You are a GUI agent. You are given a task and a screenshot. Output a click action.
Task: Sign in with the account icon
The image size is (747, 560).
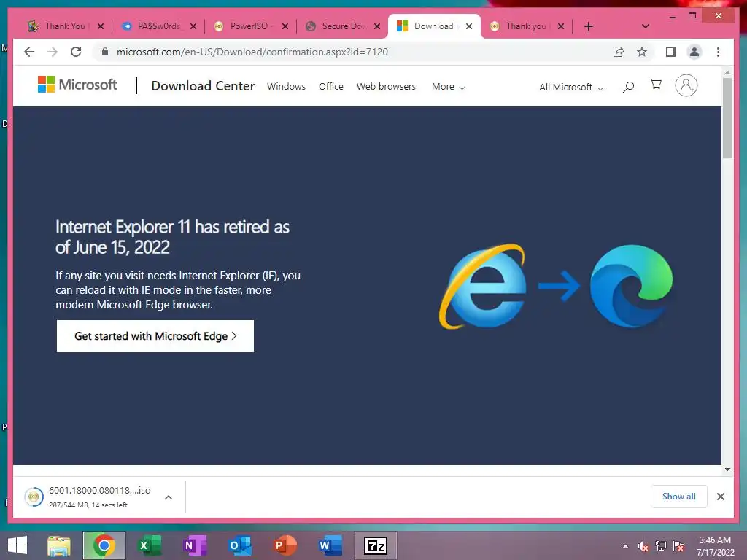click(686, 85)
